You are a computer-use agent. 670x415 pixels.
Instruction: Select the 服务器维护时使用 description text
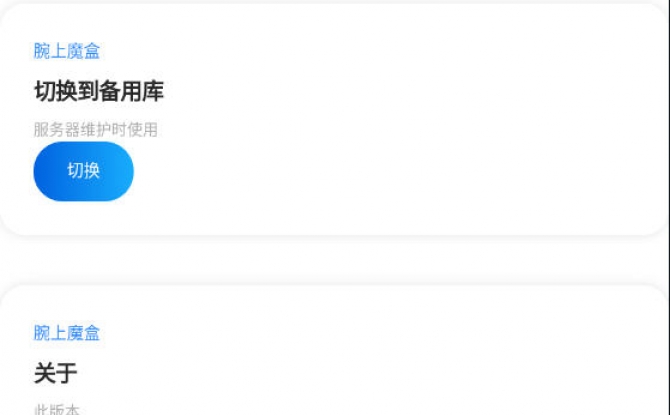(x=96, y=130)
